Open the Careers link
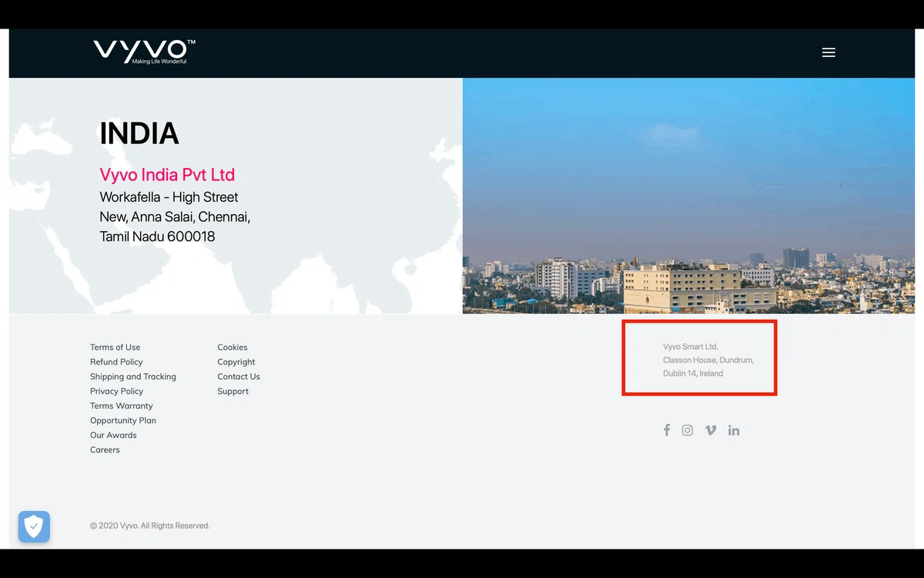924x578 pixels. 105,450
